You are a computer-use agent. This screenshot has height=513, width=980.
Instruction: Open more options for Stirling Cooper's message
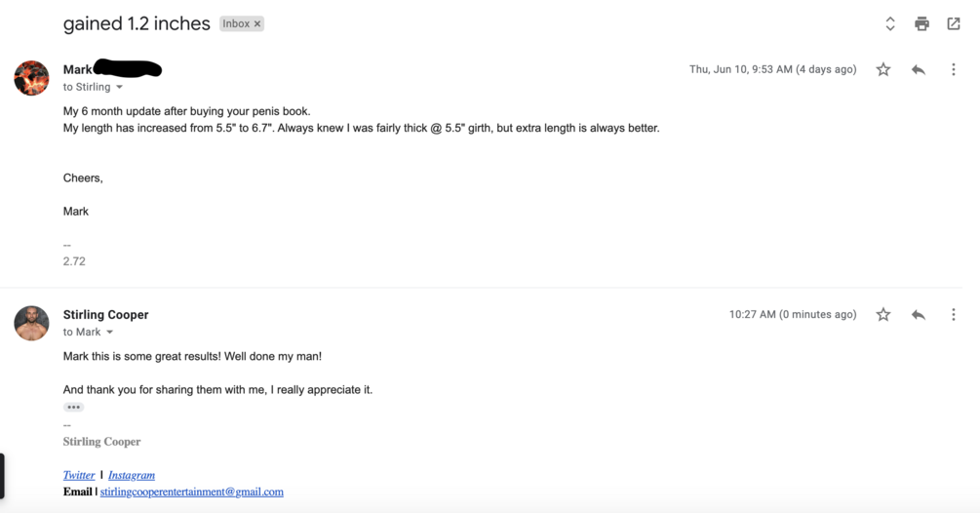(953, 314)
